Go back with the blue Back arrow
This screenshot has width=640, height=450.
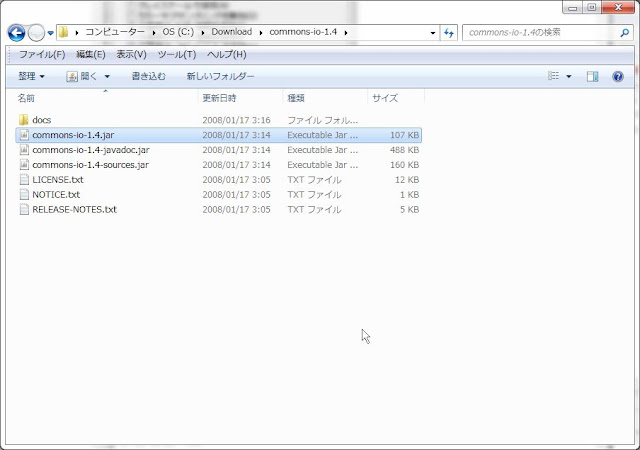point(16,33)
